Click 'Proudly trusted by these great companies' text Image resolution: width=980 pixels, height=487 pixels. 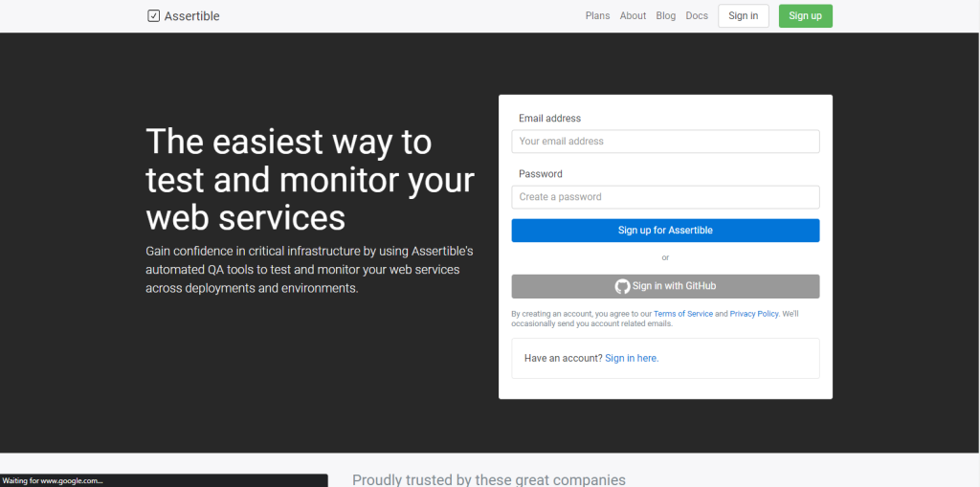(489, 480)
